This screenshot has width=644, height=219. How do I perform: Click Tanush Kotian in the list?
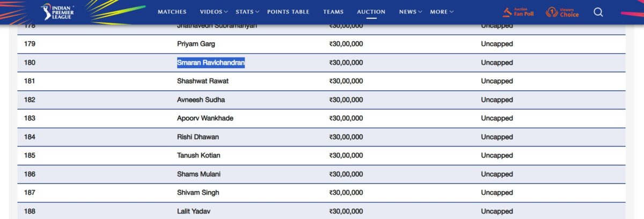point(199,156)
